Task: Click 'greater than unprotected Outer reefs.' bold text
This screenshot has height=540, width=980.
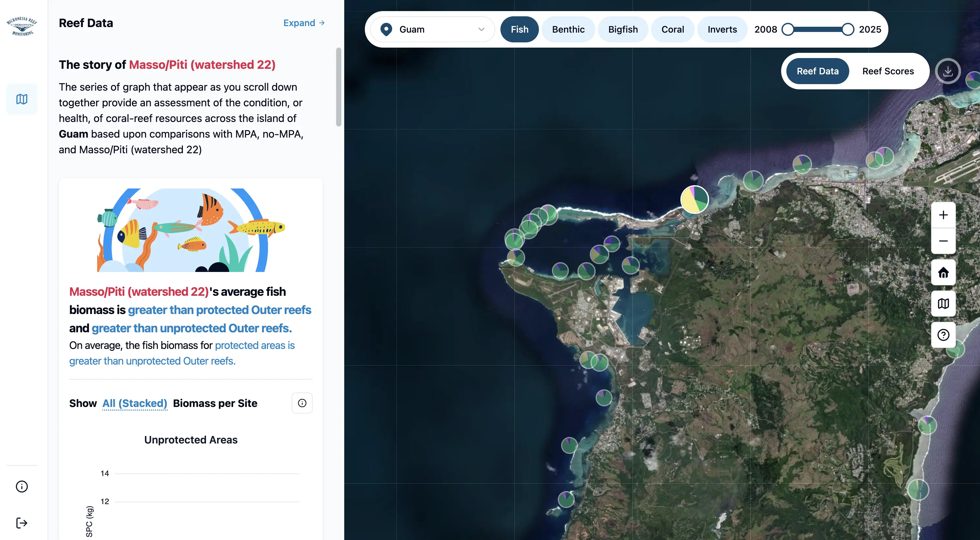Action: 192,328
